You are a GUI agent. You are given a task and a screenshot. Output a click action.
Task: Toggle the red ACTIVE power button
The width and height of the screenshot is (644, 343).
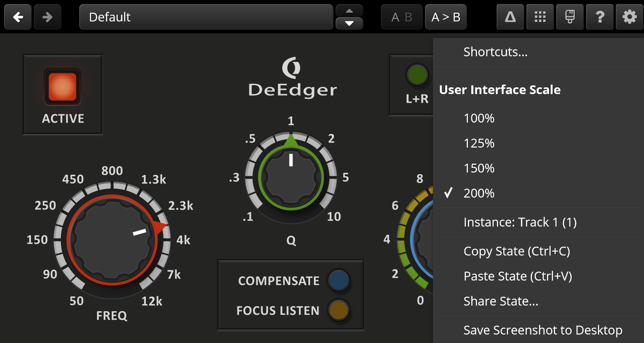click(62, 87)
